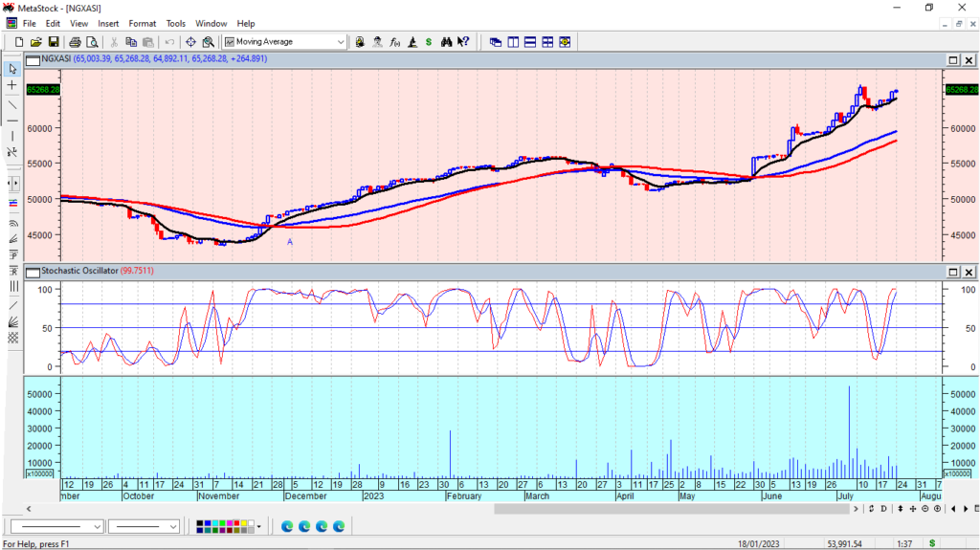Click the New document icon
This screenshot has height=550, width=980.
(x=18, y=42)
